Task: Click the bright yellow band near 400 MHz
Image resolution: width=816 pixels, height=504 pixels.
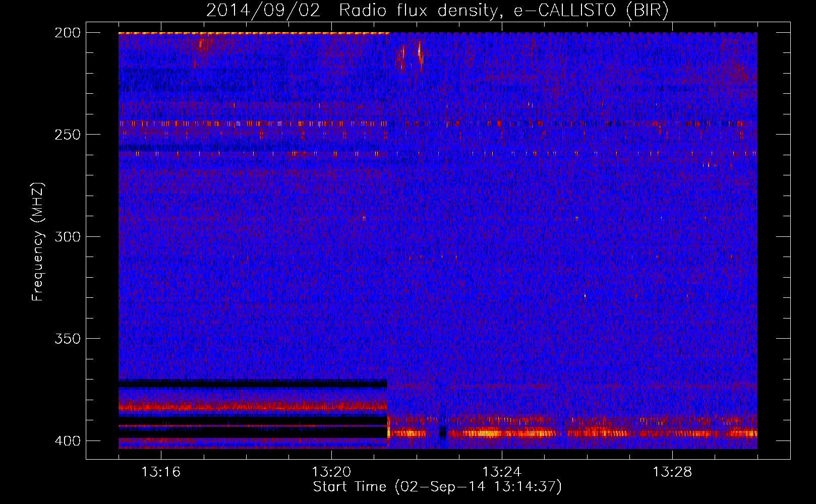Action: tap(572, 433)
